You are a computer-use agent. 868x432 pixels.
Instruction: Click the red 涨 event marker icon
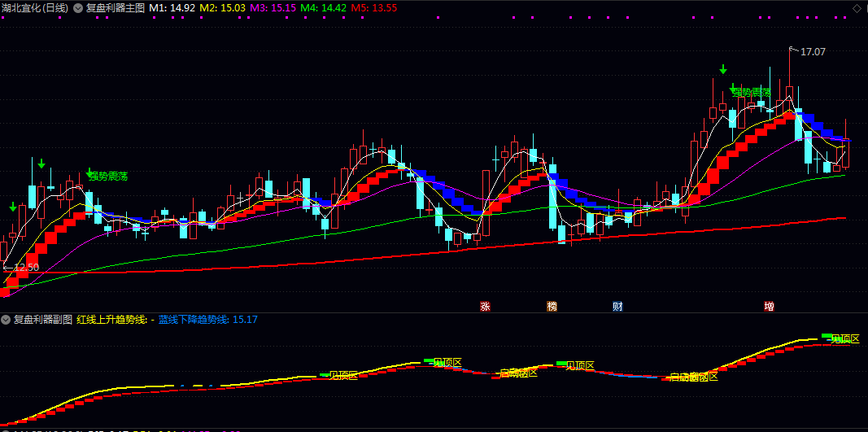(486, 306)
